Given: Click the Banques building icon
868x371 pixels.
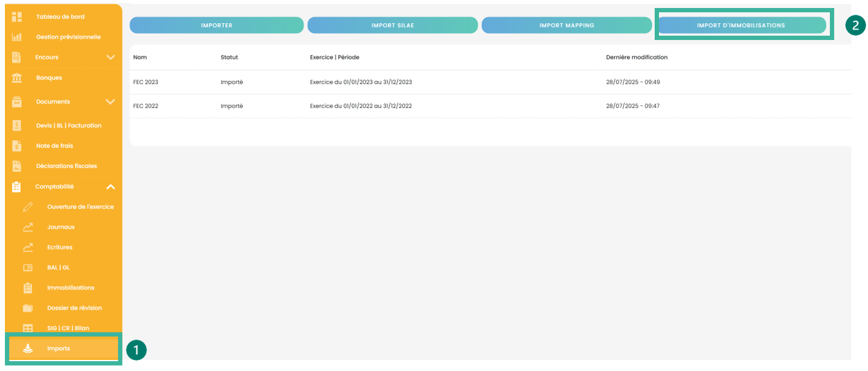Looking at the screenshot, I should coord(17,78).
